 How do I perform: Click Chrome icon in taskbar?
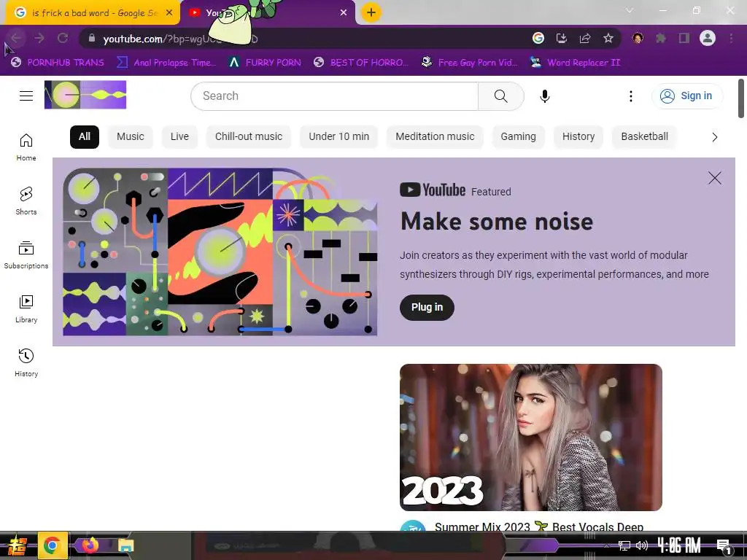pos(52,545)
